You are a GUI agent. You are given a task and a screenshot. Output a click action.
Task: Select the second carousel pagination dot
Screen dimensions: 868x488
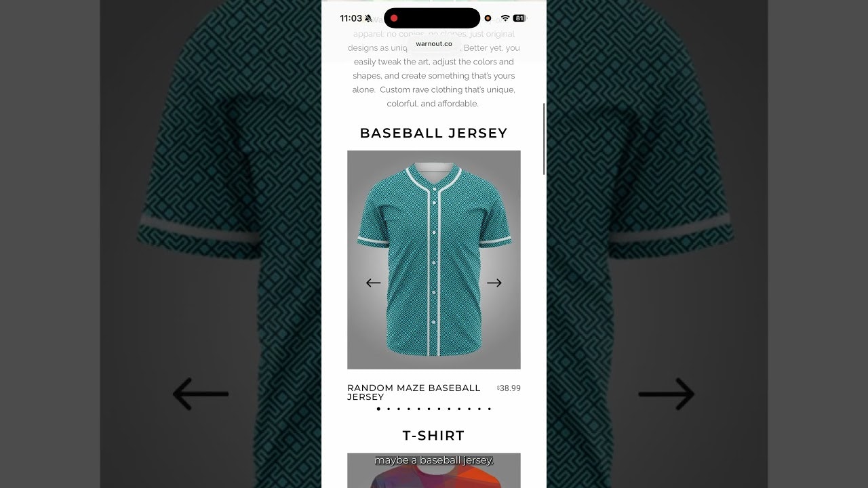click(x=389, y=409)
